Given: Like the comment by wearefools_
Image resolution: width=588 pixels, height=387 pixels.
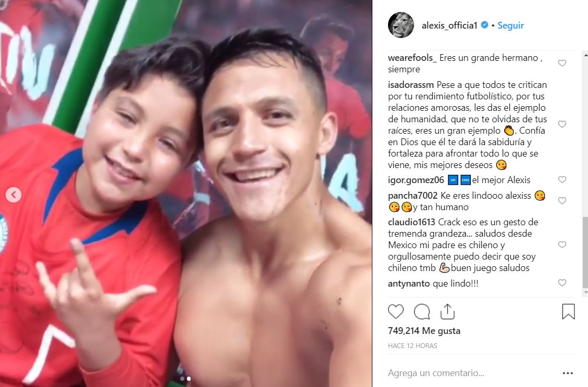Looking at the screenshot, I should (562, 63).
